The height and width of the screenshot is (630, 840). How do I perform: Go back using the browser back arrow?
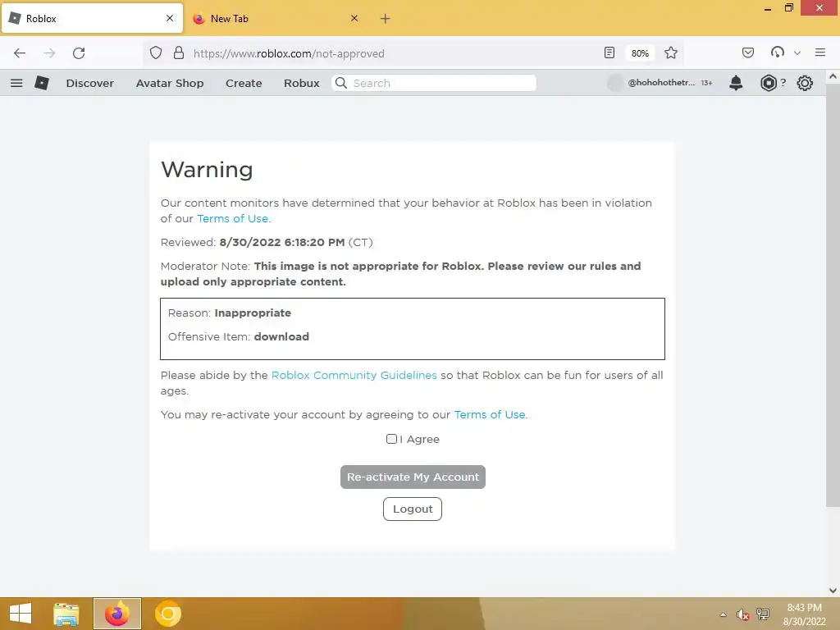tap(20, 53)
